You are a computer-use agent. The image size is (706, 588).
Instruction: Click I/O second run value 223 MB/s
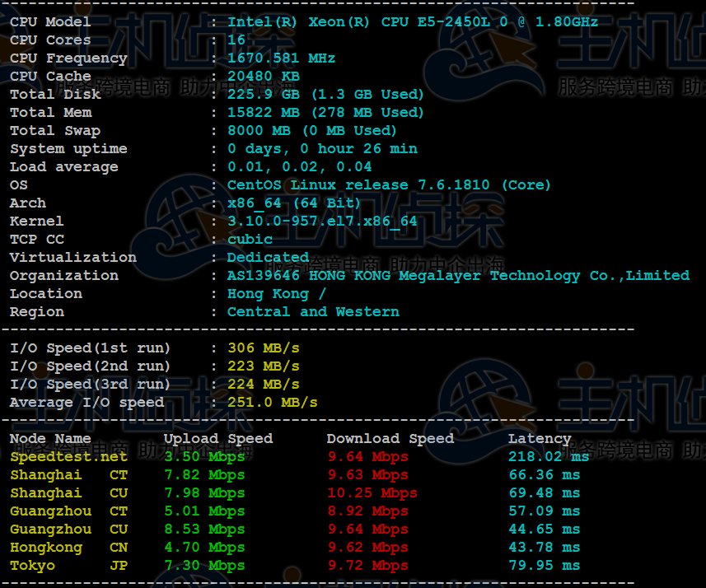point(264,366)
